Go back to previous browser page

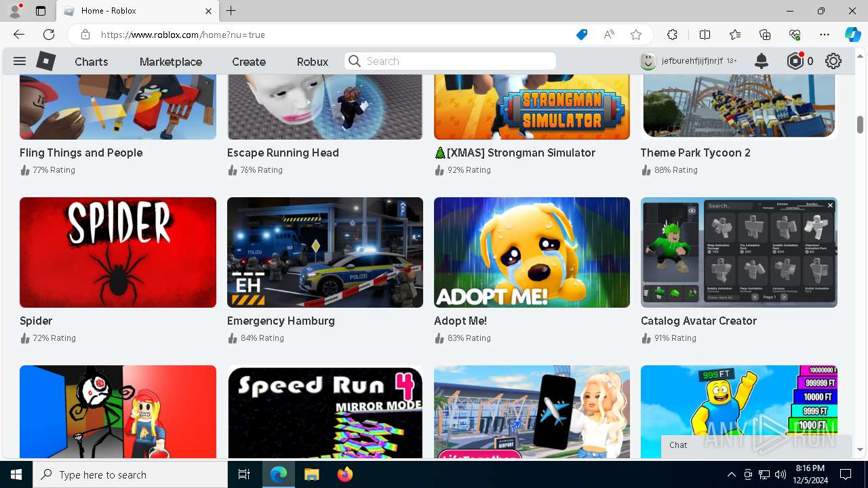coord(19,35)
